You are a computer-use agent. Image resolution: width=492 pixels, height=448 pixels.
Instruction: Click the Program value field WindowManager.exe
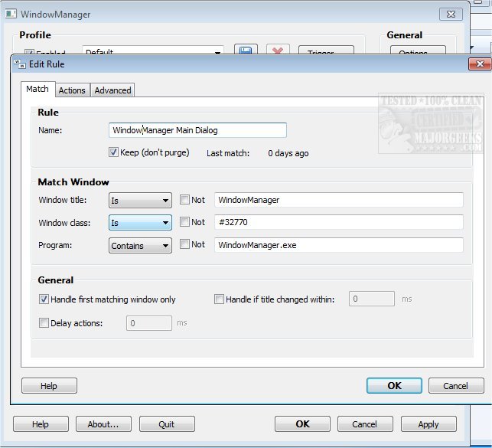[339, 245]
